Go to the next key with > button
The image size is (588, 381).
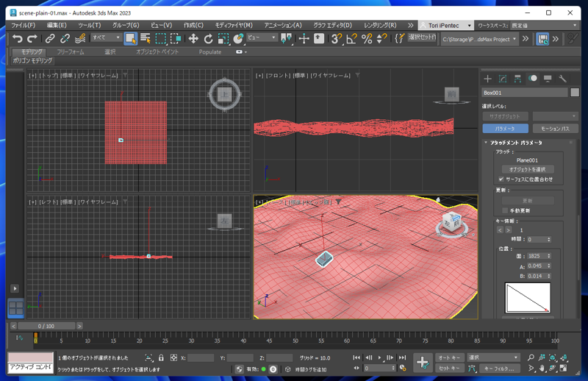508,229
